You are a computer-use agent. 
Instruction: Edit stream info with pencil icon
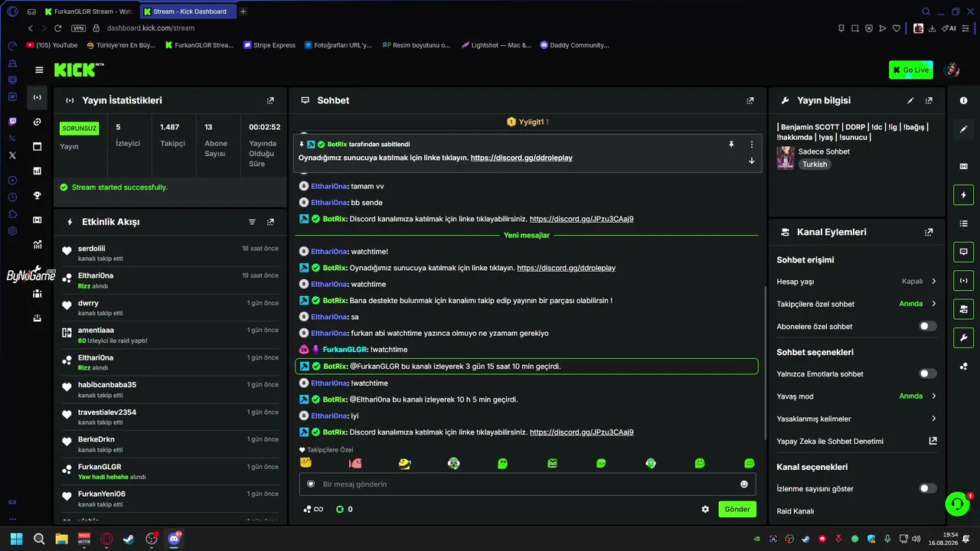pos(910,100)
